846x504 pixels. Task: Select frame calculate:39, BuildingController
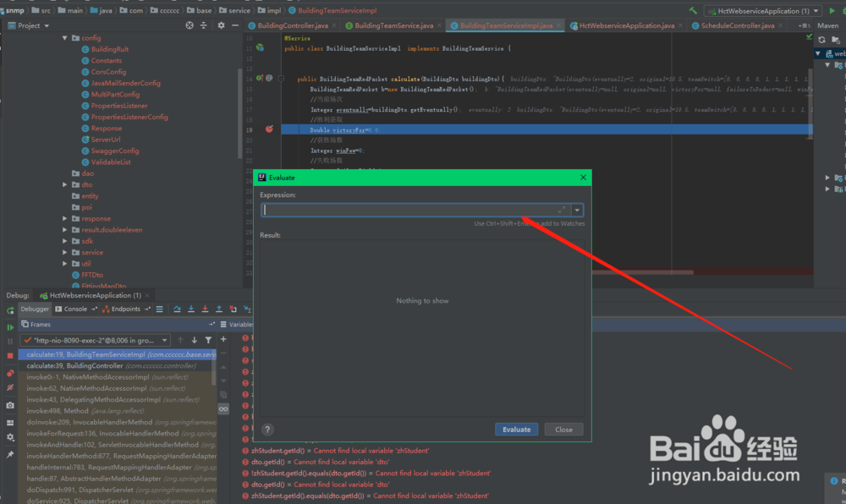click(x=117, y=365)
